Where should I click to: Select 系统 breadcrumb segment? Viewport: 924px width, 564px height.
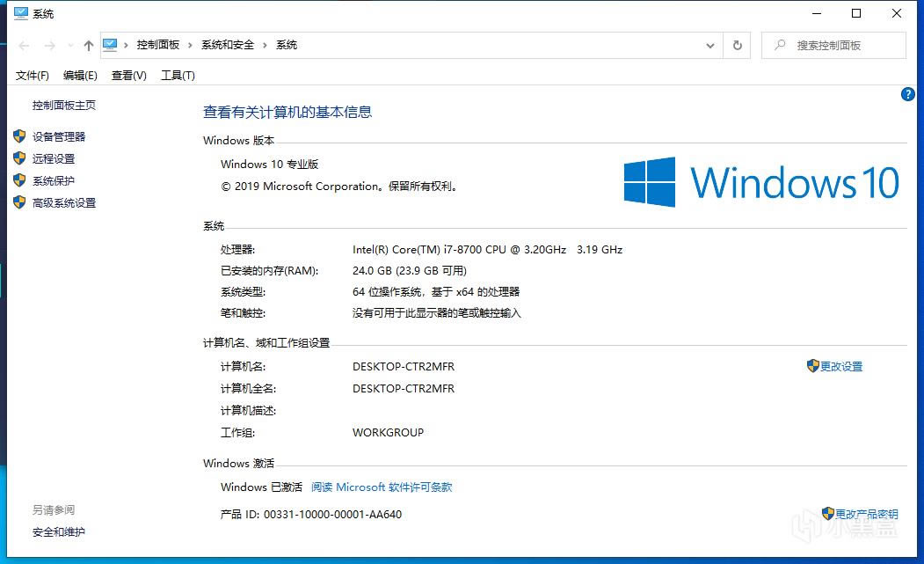point(287,45)
